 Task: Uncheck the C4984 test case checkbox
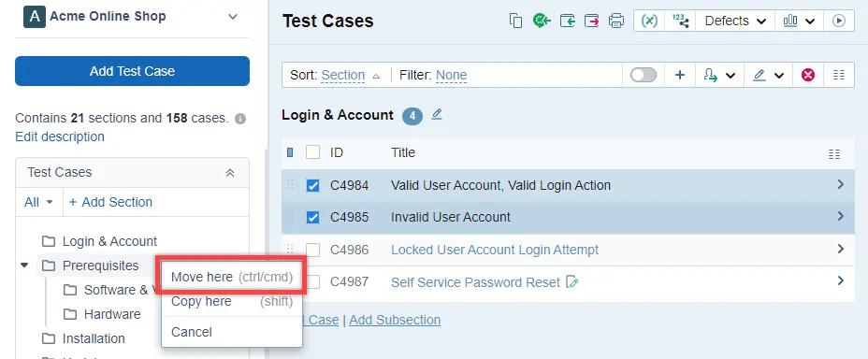coord(312,185)
